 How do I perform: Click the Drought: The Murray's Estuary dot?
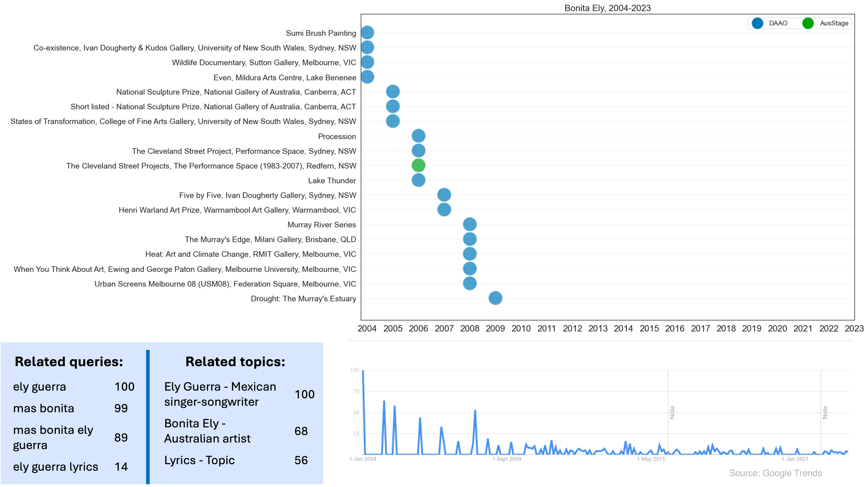tap(495, 298)
